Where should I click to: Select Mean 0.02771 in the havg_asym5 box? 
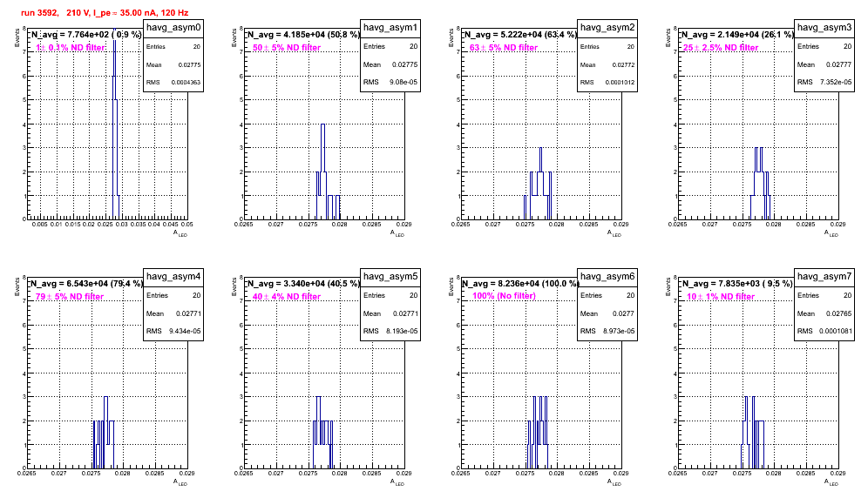tap(404, 313)
